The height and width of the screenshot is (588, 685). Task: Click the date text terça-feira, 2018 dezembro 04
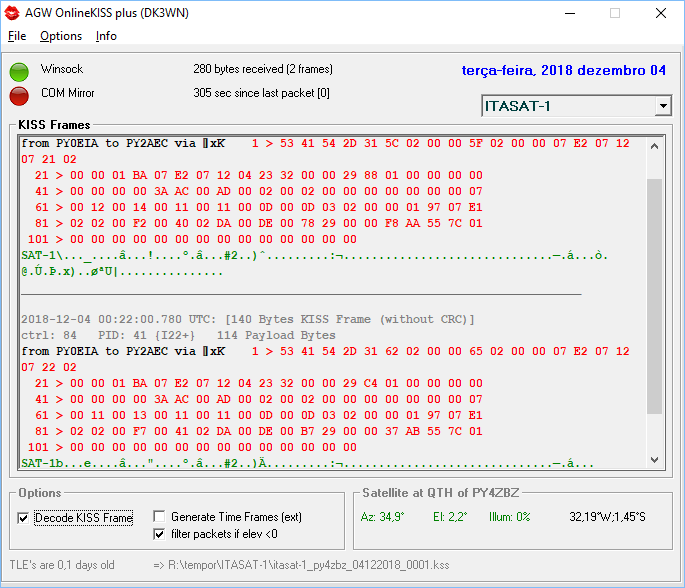pyautogui.click(x=564, y=70)
